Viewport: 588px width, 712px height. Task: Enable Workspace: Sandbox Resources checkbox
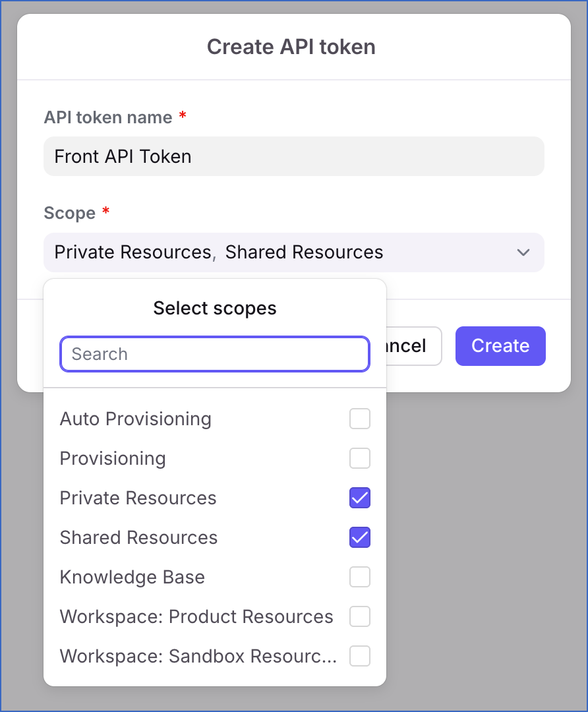tap(360, 656)
